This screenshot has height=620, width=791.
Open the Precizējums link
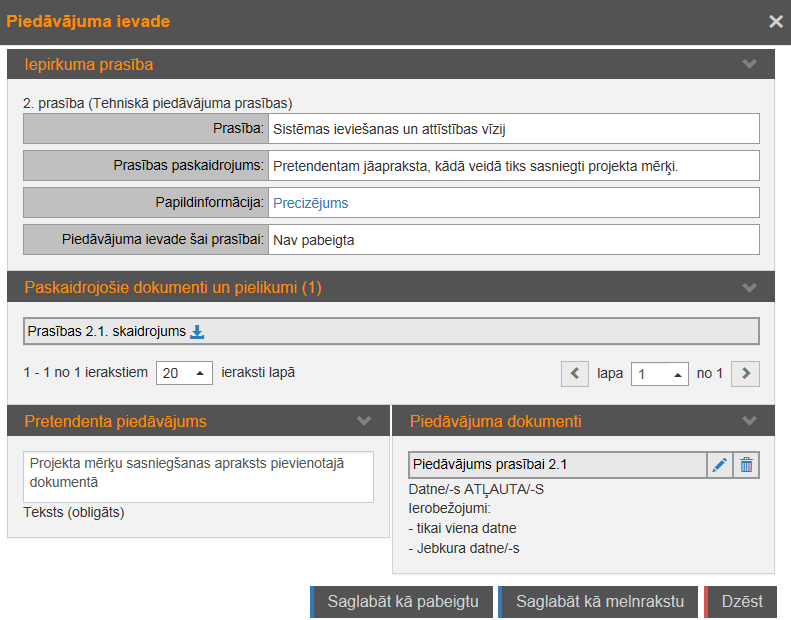click(310, 203)
